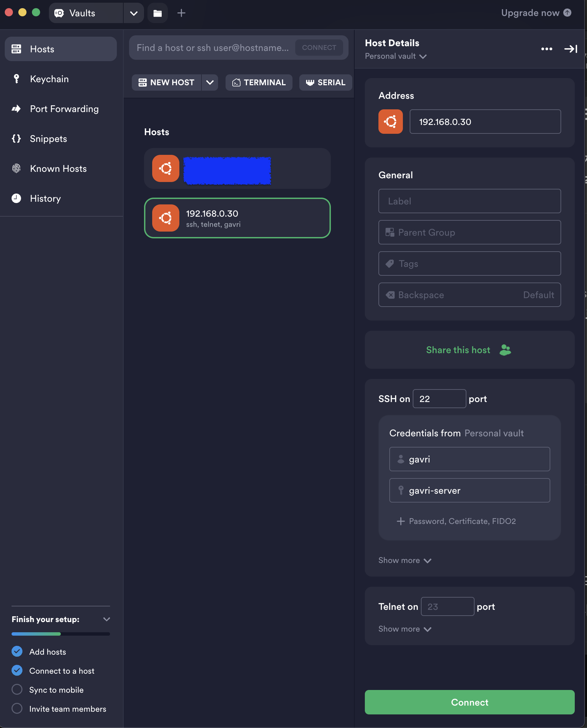This screenshot has height=728, width=587.
Task: Click Upgrade now link
Action: tap(536, 13)
